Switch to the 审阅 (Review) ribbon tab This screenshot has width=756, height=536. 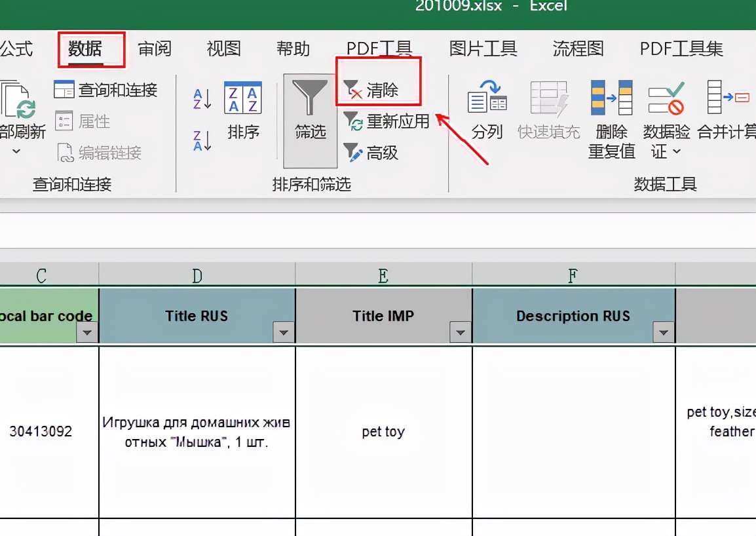(155, 48)
